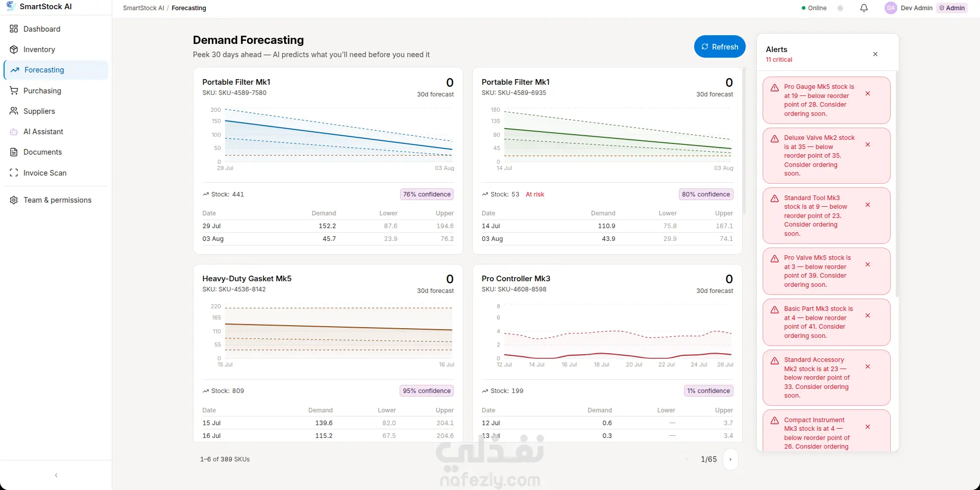Click the Purchasing cart icon
This screenshot has height=490, width=980.
(x=14, y=91)
